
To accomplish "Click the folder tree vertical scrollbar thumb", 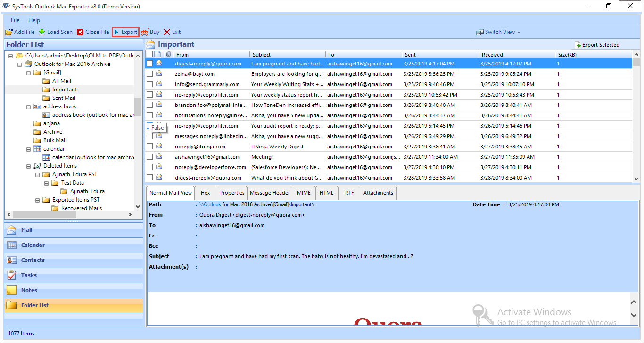I will (x=138, y=106).
